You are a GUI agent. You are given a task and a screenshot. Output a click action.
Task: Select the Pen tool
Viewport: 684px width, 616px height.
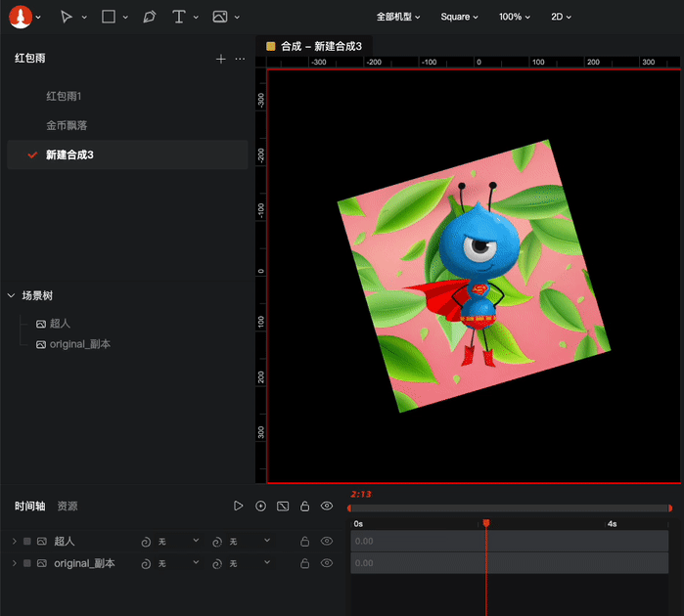coord(149,17)
